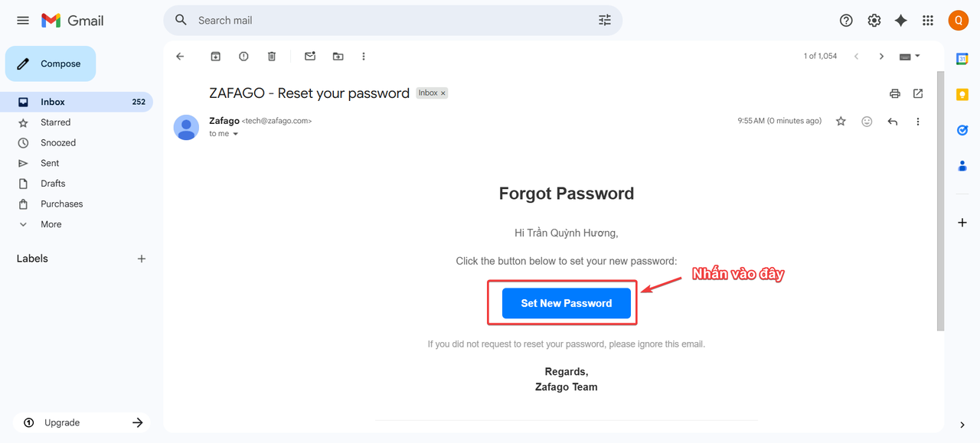This screenshot has height=443, width=980.
Task: Toggle the main menu hamburger icon
Action: click(23, 21)
